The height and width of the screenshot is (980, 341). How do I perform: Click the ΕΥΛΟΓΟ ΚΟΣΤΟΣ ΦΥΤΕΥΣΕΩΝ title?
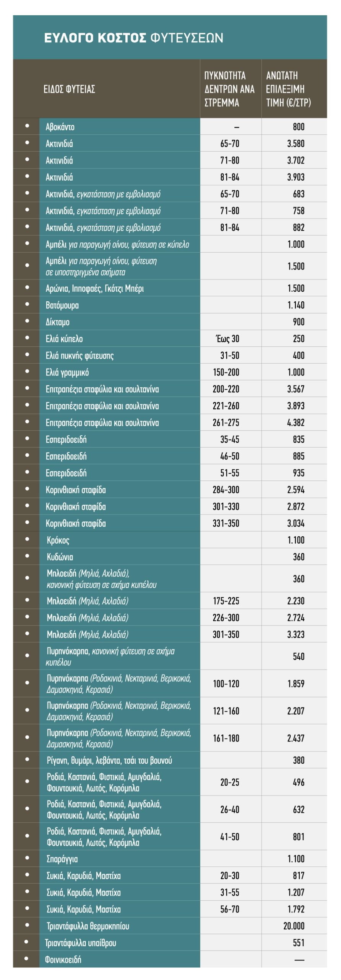[134, 38]
